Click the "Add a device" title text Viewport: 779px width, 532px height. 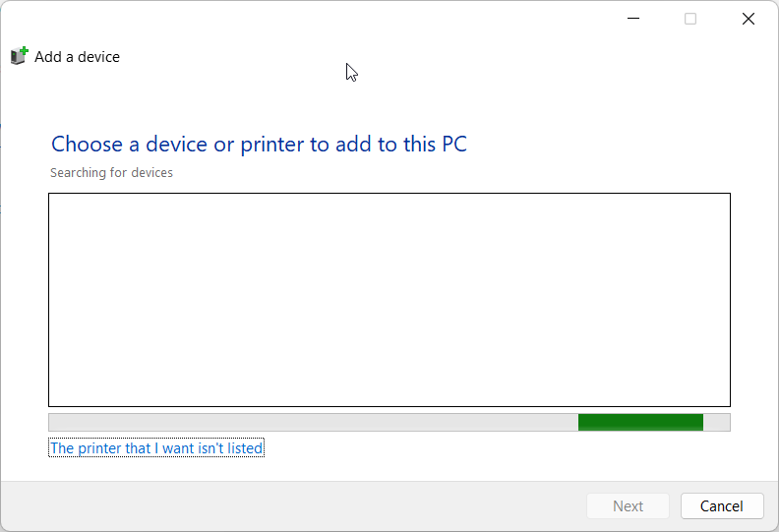[77, 57]
